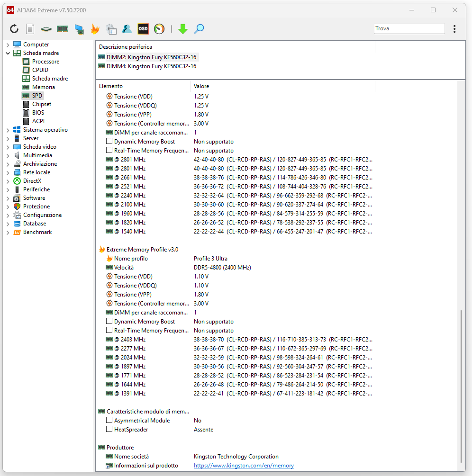Image resolution: width=472 pixels, height=476 pixels.
Task: Focus the Trova search field
Action: (409, 28)
